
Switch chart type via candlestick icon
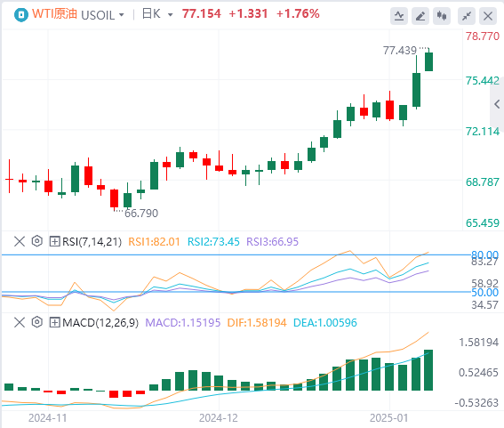coord(441,16)
